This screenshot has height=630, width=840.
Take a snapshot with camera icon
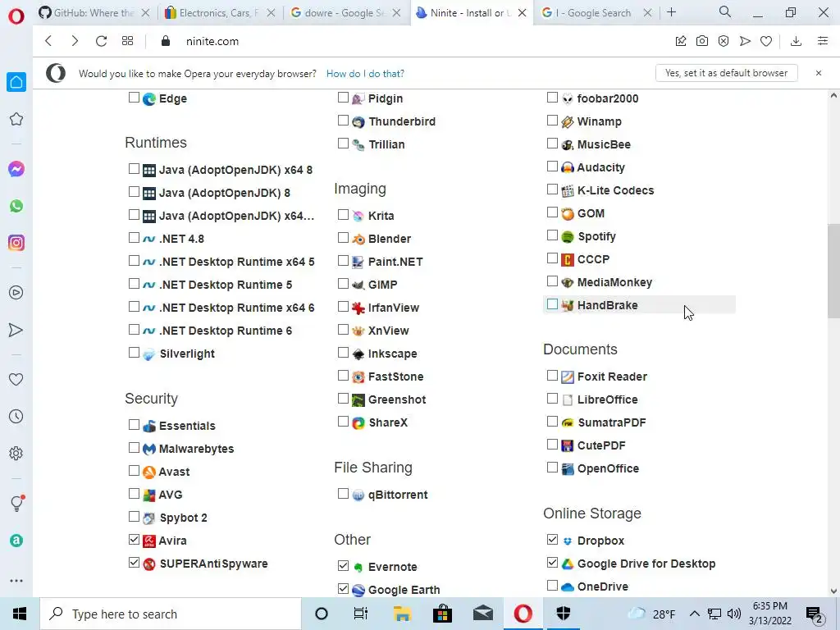click(702, 41)
